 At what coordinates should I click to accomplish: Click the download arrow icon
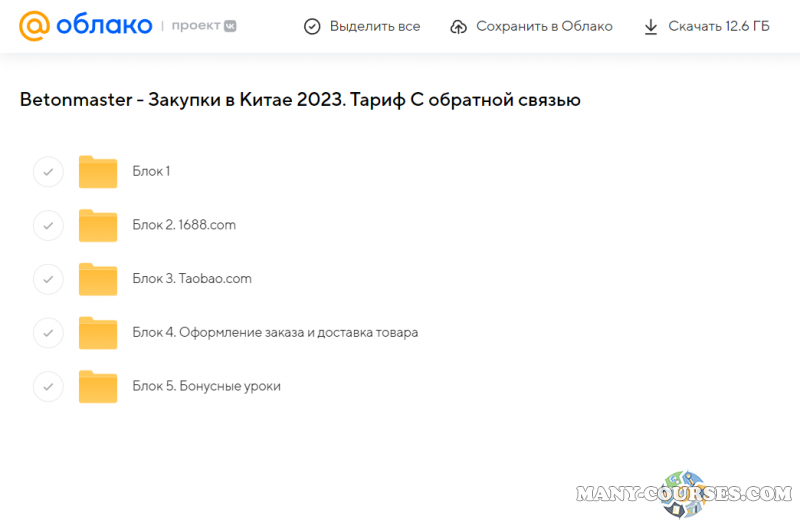coord(651,27)
